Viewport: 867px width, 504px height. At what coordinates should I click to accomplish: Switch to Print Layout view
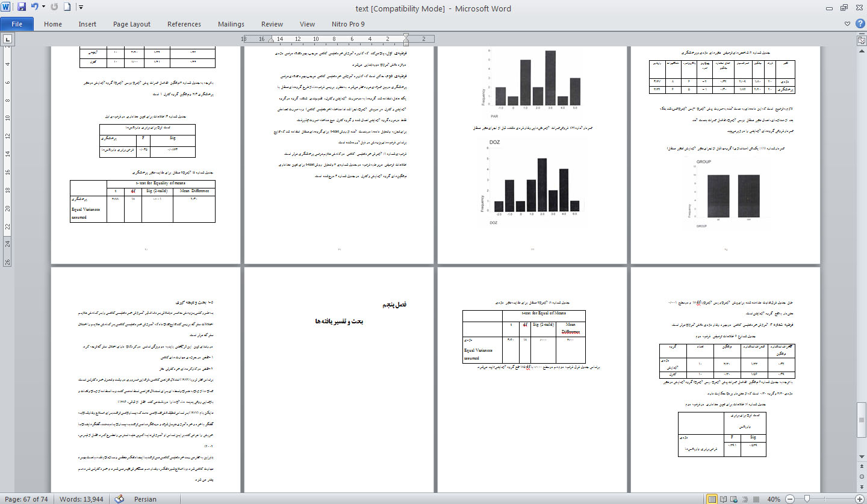(x=712, y=499)
